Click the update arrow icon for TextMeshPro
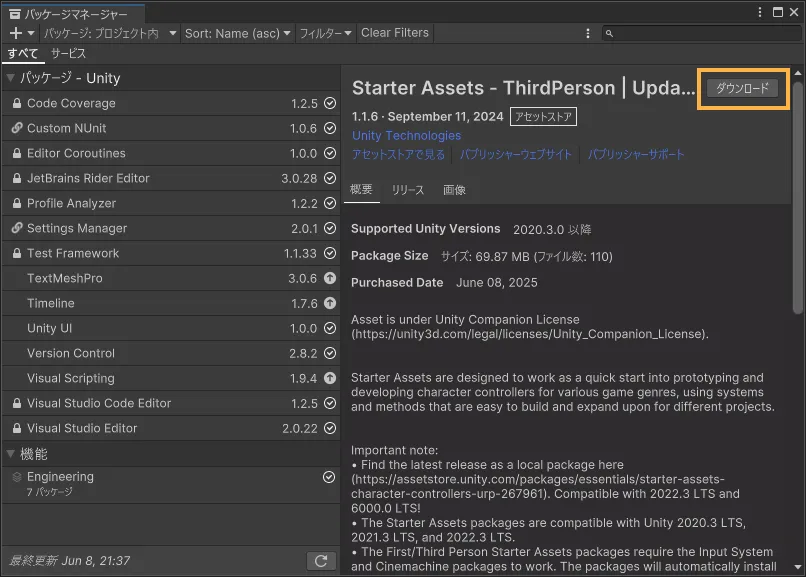Image resolution: width=806 pixels, height=577 pixels. click(330, 278)
